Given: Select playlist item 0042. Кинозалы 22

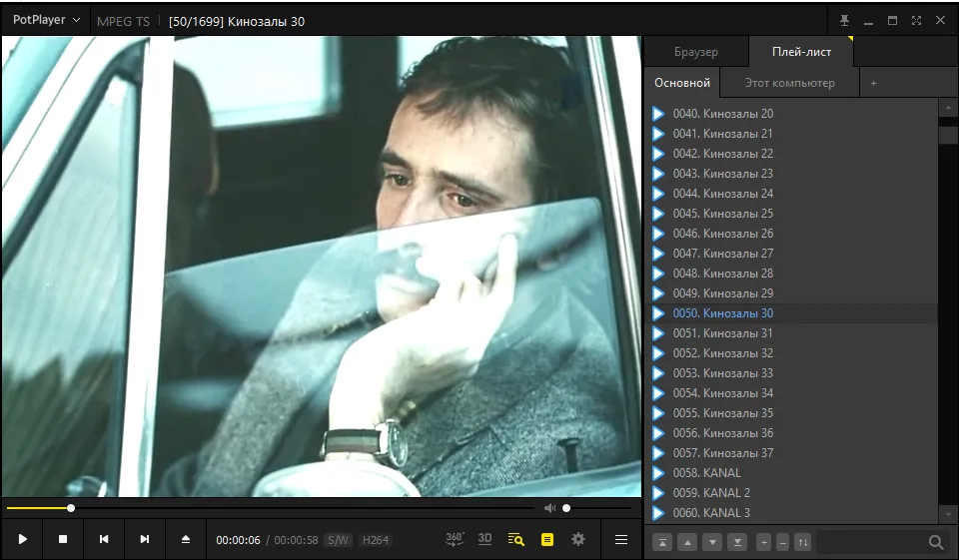Looking at the screenshot, I should (791, 154).
